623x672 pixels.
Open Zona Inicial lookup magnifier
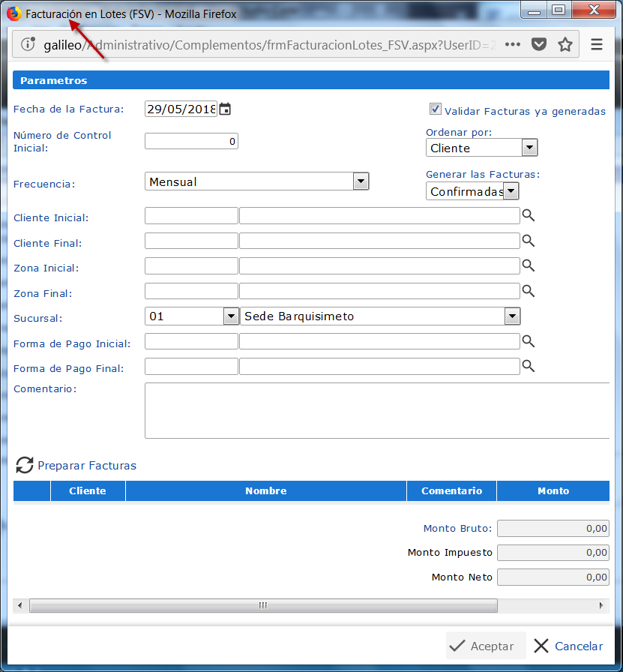point(528,265)
